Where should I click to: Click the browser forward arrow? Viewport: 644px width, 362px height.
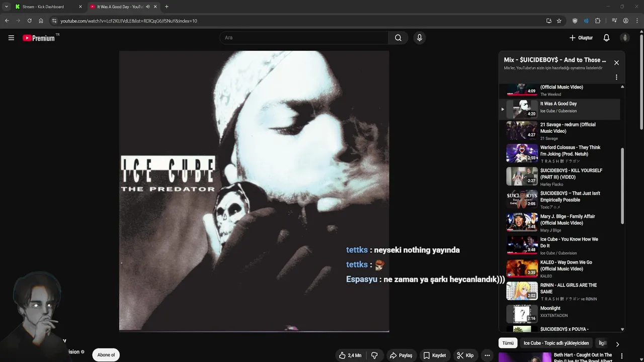[18, 21]
